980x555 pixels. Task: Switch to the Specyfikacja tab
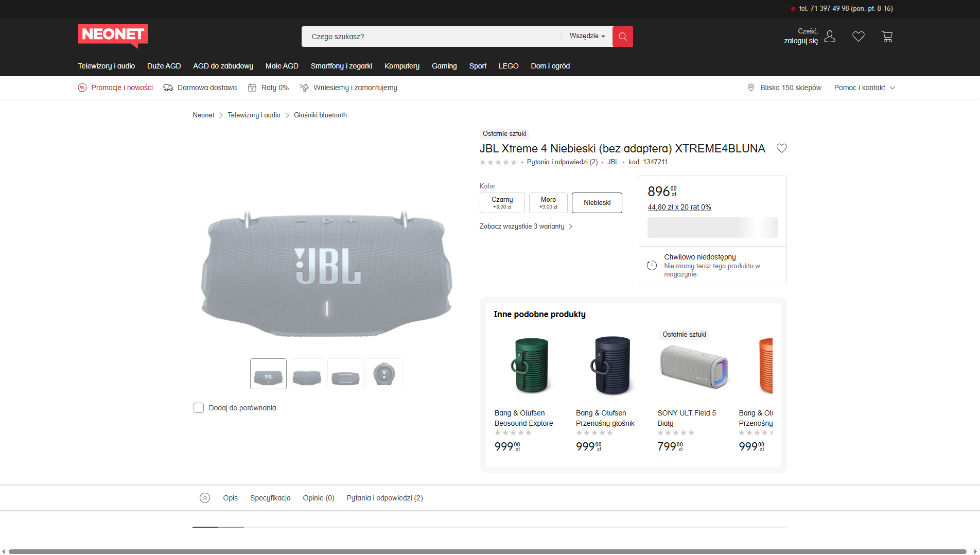point(270,498)
